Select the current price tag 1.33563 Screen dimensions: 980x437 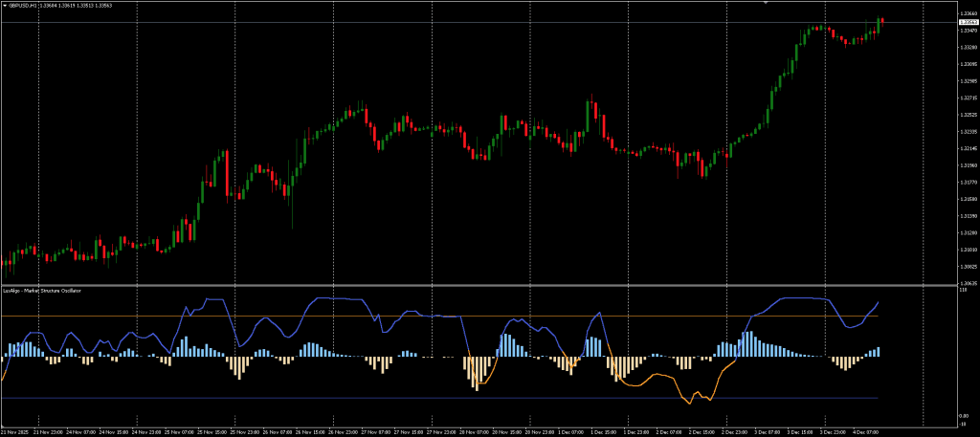click(x=969, y=21)
